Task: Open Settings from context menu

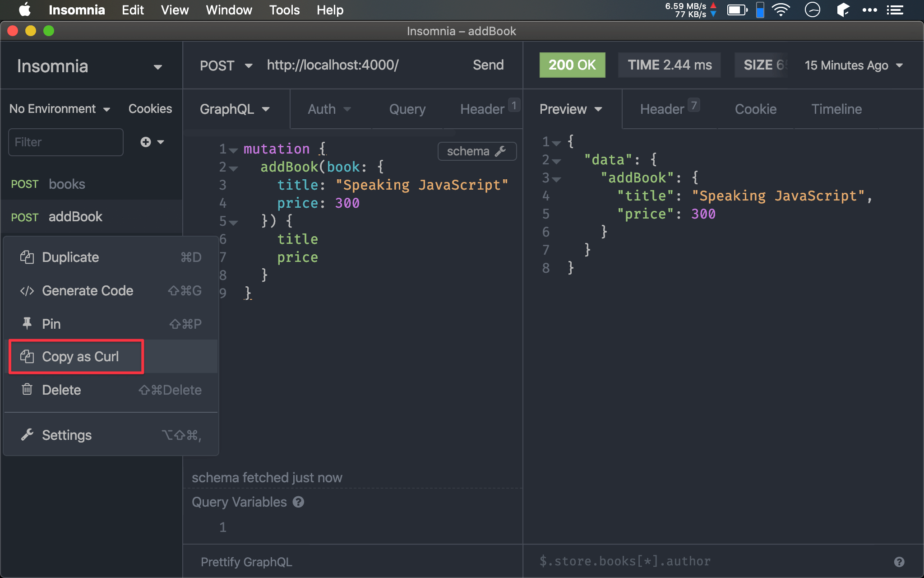Action: coord(111,435)
